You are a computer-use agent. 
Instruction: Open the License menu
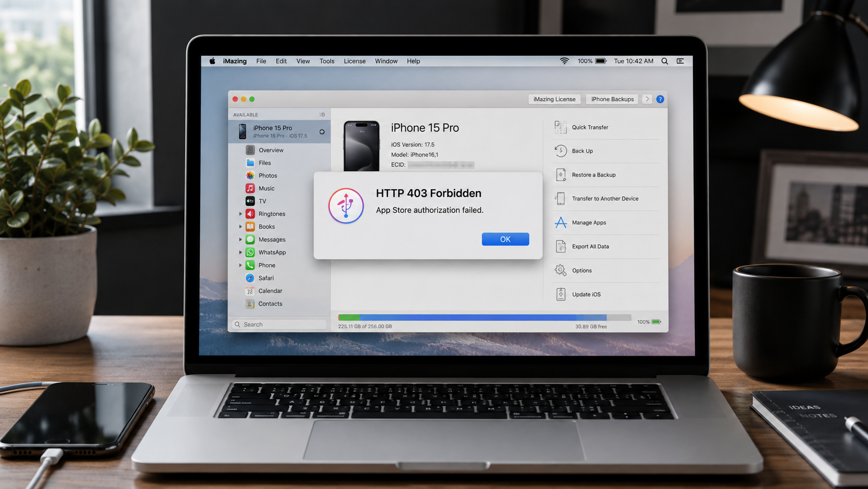tap(355, 61)
